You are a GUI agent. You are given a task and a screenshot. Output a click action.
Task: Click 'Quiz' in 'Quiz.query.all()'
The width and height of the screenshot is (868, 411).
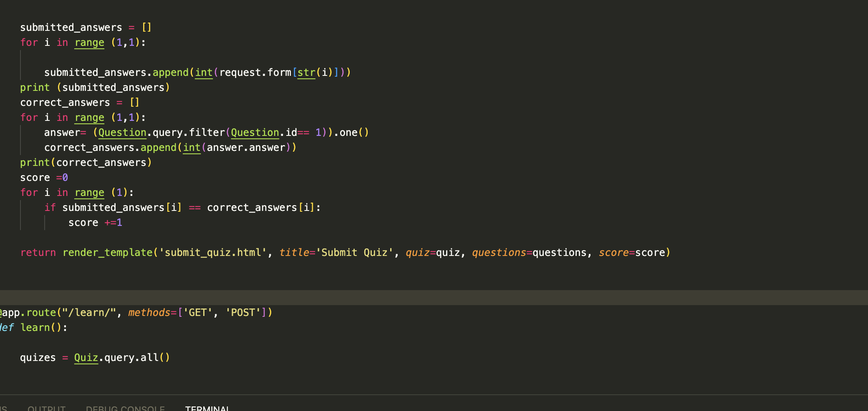tap(86, 358)
